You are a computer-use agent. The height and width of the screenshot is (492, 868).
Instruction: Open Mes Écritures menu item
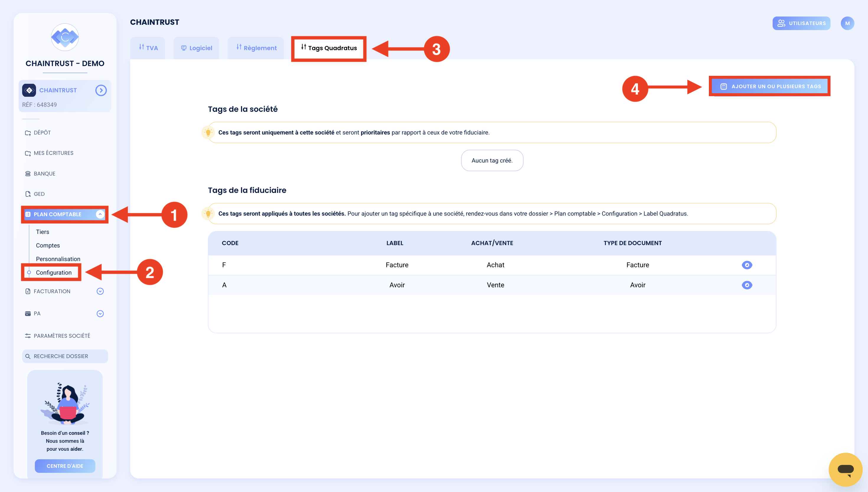pos(53,153)
